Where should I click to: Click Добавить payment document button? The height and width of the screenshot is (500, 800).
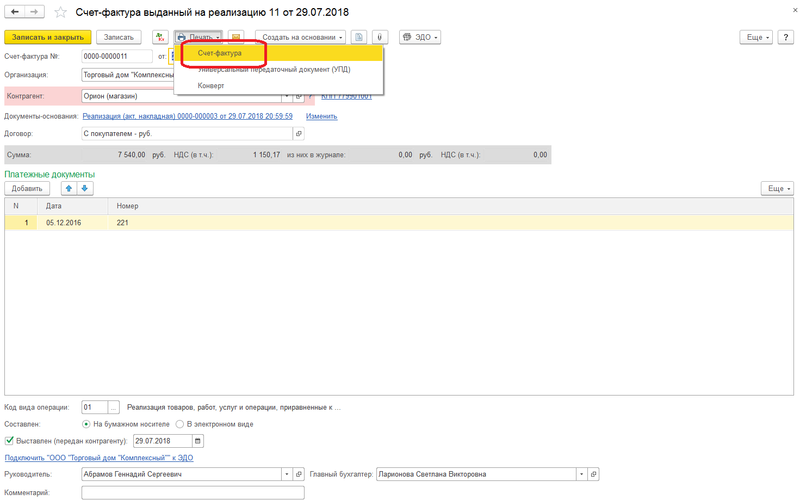click(27, 188)
